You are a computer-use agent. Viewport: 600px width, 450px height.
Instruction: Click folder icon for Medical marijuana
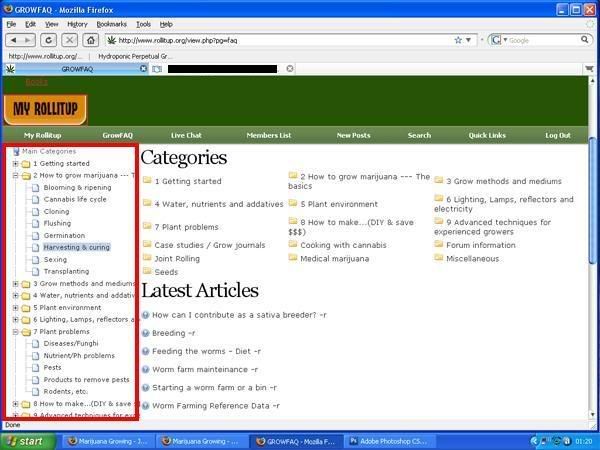tap(293, 258)
